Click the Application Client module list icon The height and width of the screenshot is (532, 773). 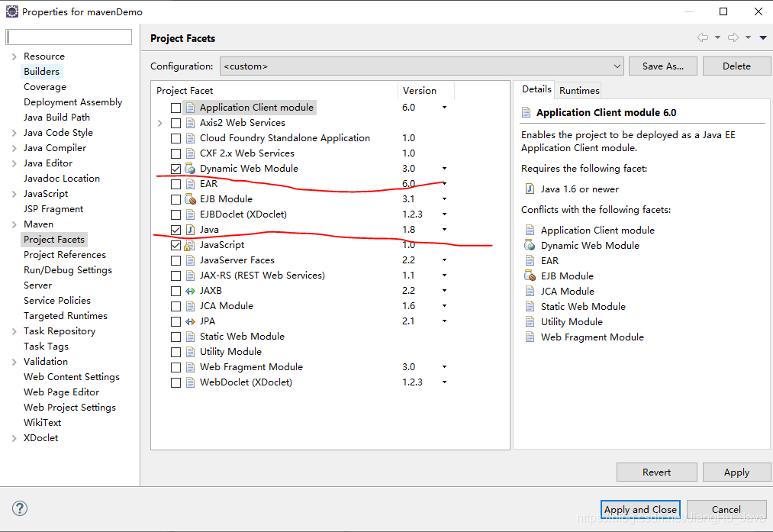coord(190,108)
